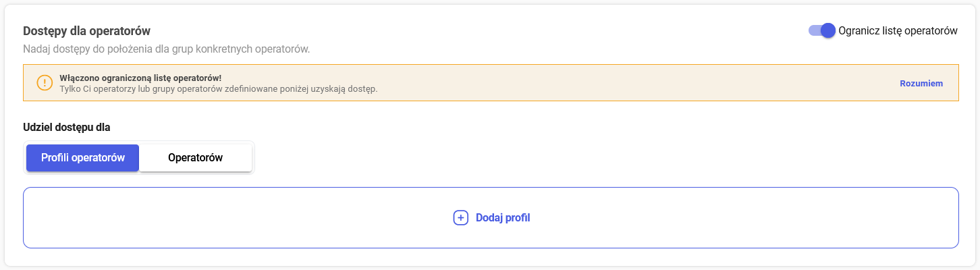980x270 pixels.
Task: Click the alert description starting "Tylko Ci operatorzy"
Action: click(x=218, y=88)
